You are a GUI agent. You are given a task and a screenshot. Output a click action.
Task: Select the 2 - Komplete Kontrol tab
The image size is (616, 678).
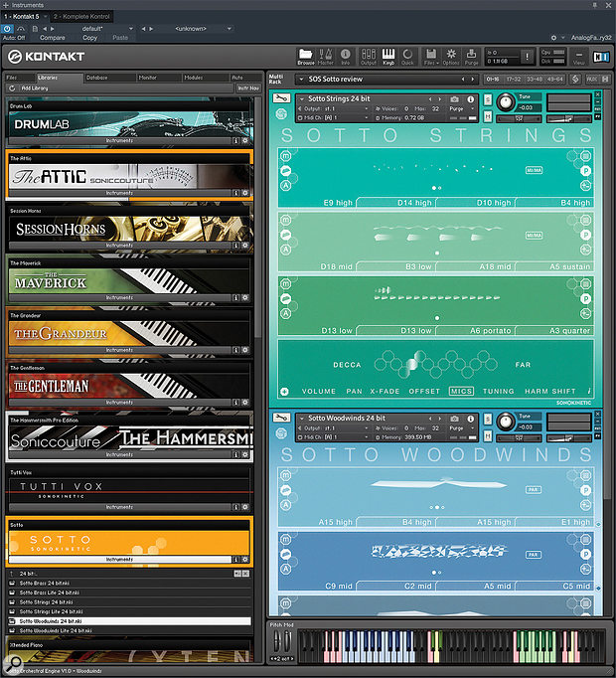(x=81, y=17)
